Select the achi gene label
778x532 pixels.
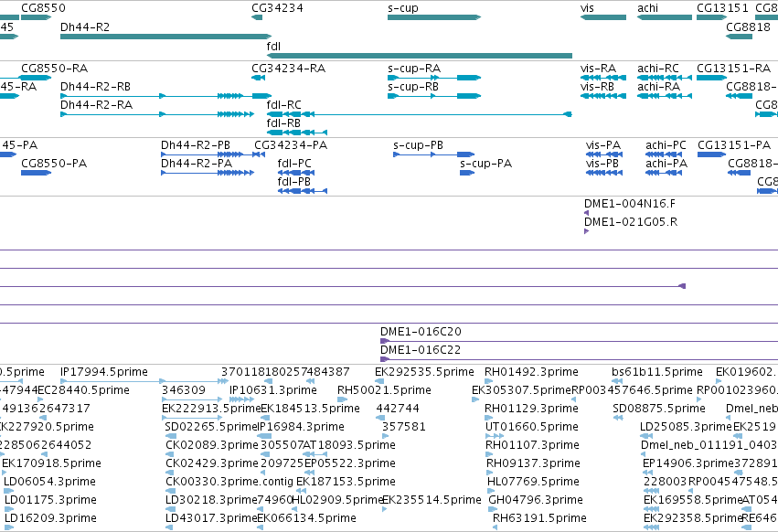coord(647,8)
